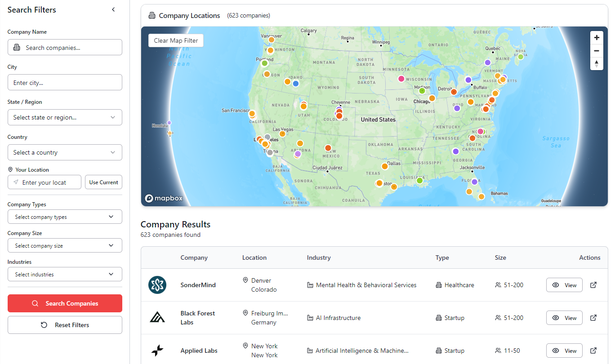615x364 pixels.
Task: Click 'Mental Health & Behavioral Services' industry
Action: pos(362,285)
